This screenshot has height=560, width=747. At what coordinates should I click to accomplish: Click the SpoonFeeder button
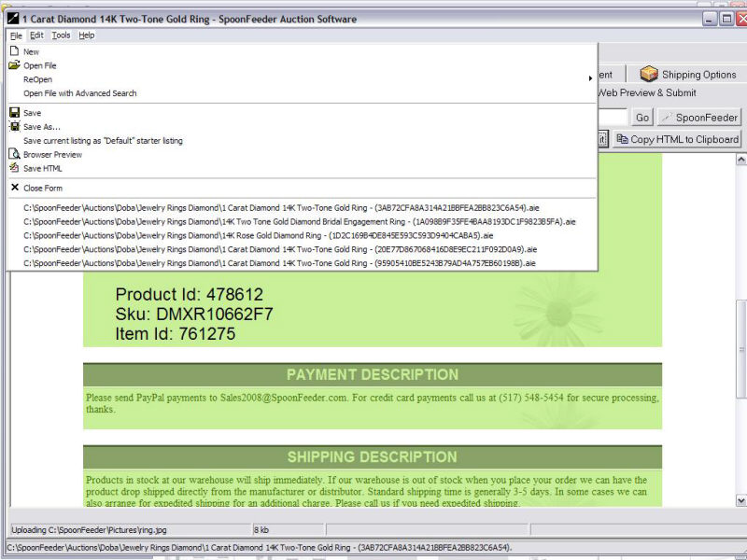tap(699, 118)
